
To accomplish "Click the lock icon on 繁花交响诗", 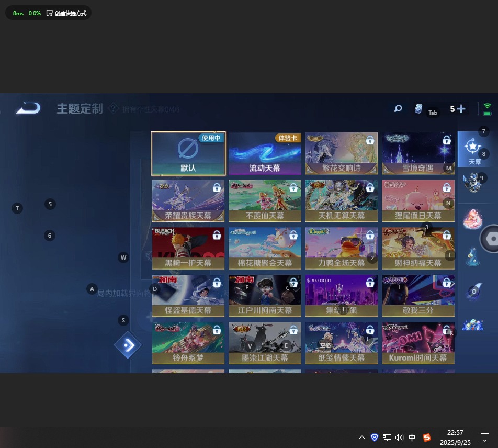I will pos(370,140).
